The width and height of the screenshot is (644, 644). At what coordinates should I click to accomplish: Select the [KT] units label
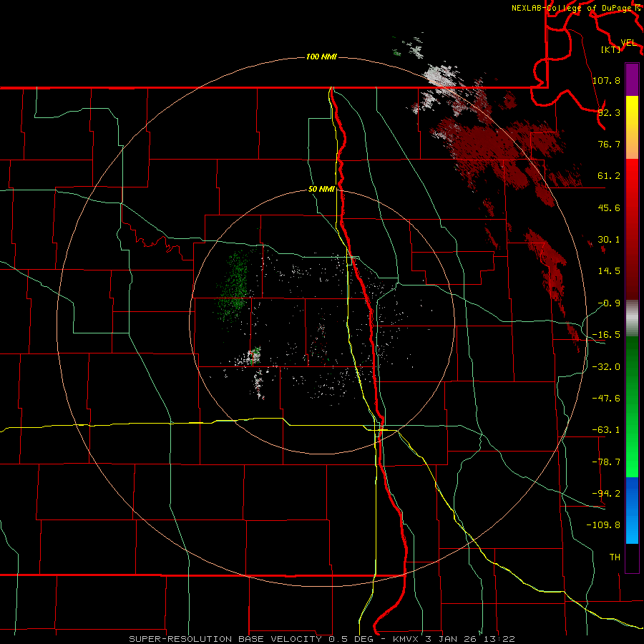[610, 50]
